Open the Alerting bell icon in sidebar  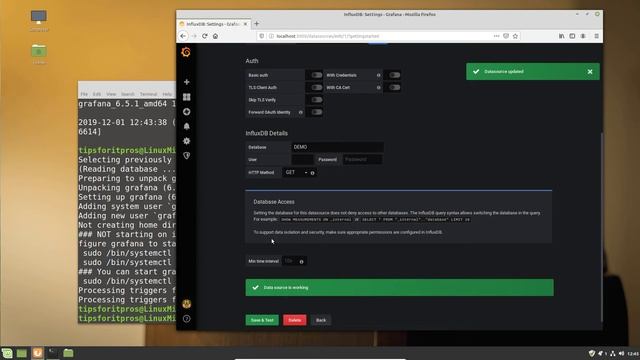coord(187,126)
